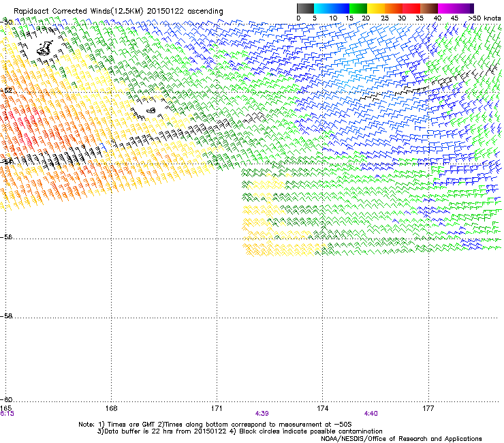Click the '177' longitude axis label

coord(428,408)
